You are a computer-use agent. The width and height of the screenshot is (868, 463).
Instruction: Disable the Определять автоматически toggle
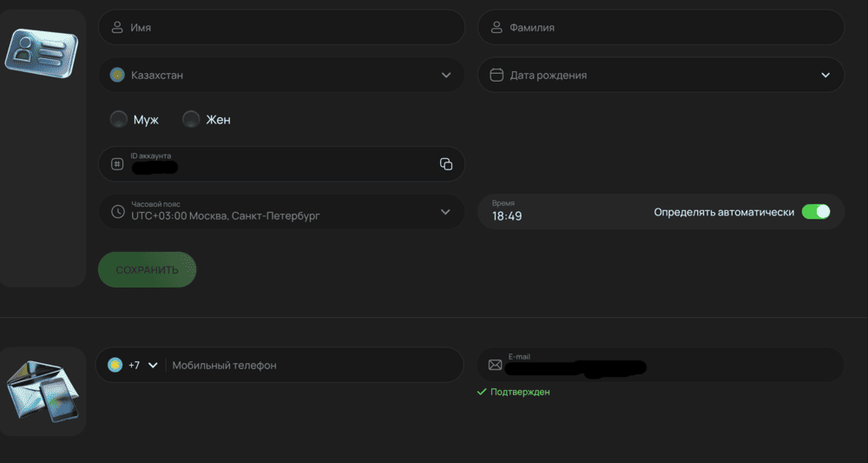click(815, 212)
